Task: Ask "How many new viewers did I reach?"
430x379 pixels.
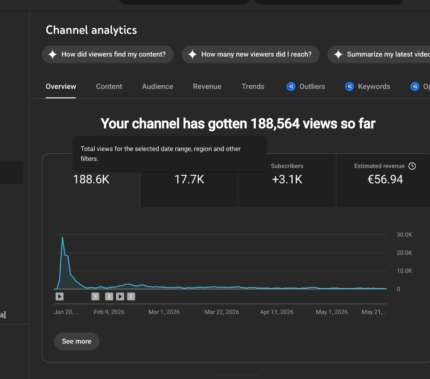Action: coord(251,54)
